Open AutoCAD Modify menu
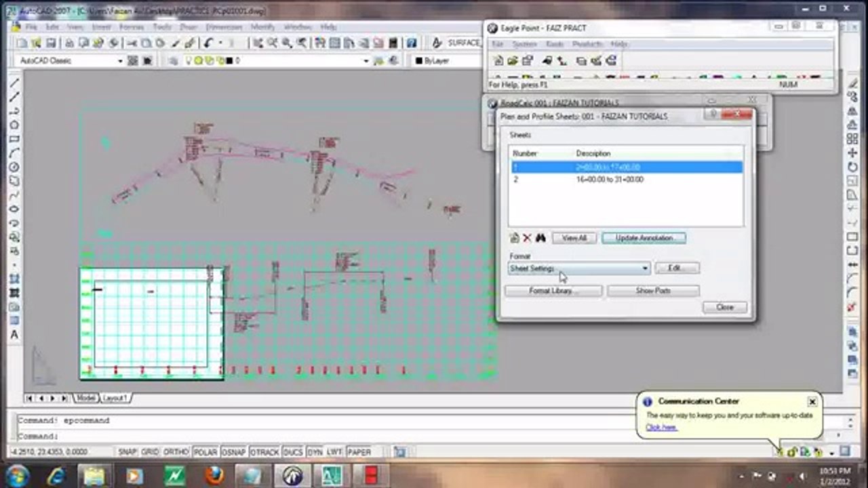Image resolution: width=868 pixels, height=488 pixels. point(263,27)
